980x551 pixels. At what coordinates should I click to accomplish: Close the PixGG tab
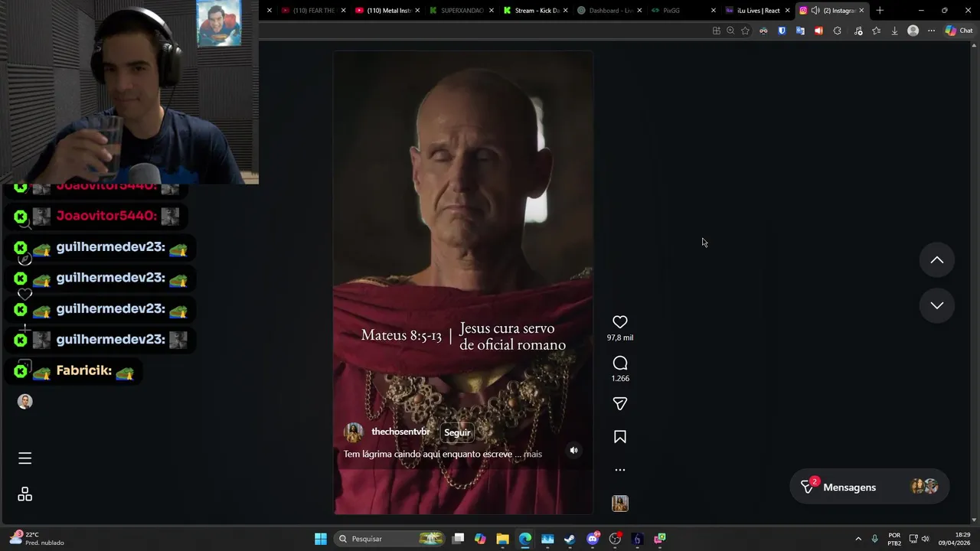pyautogui.click(x=714, y=11)
